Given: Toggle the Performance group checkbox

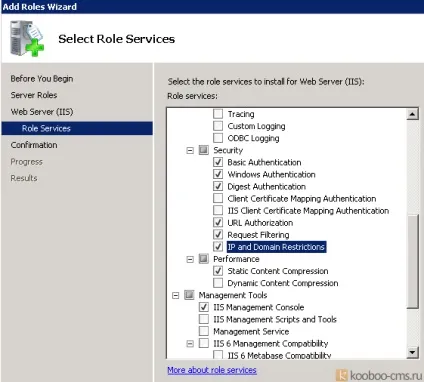Looking at the screenshot, I should click(204, 259).
